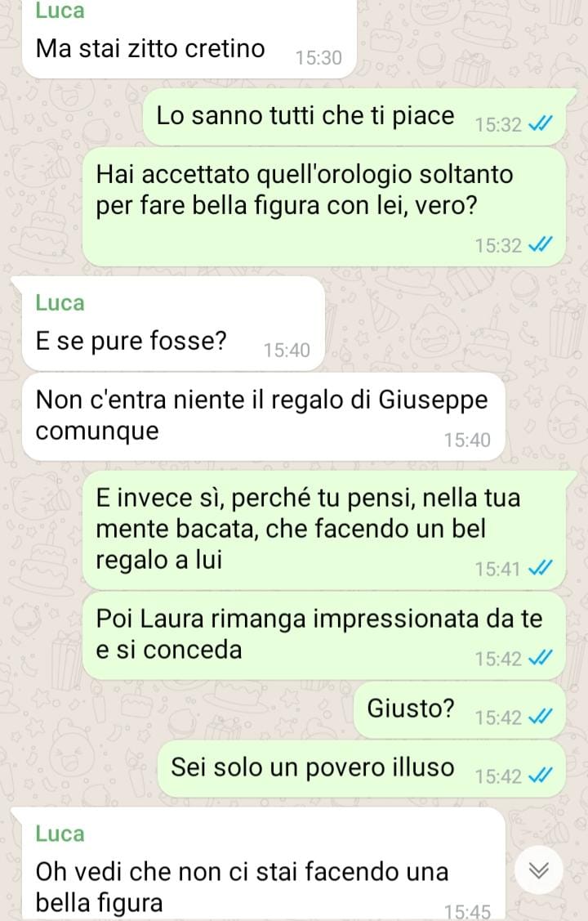Open Luca's name above 'E se pure fosse?'
Screen dimensions: 588x921
pyautogui.click(x=60, y=303)
